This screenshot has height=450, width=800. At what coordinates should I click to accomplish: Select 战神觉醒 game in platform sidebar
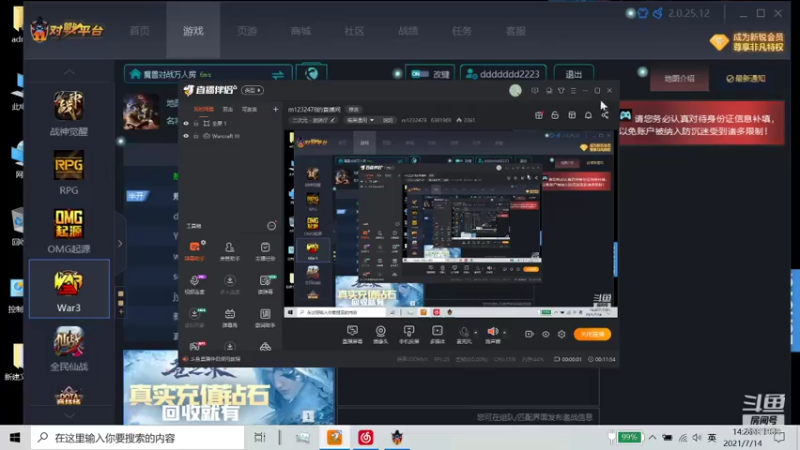coord(69,113)
